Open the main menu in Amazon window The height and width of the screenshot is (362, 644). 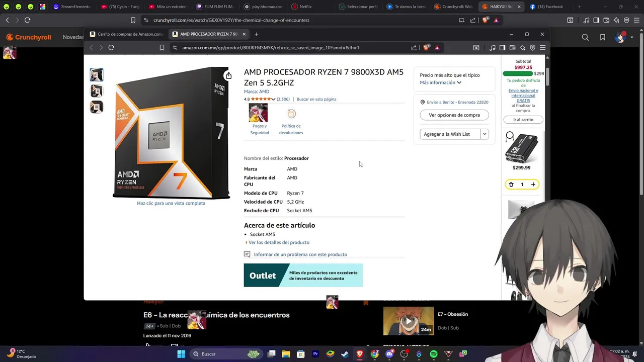pos(542,48)
